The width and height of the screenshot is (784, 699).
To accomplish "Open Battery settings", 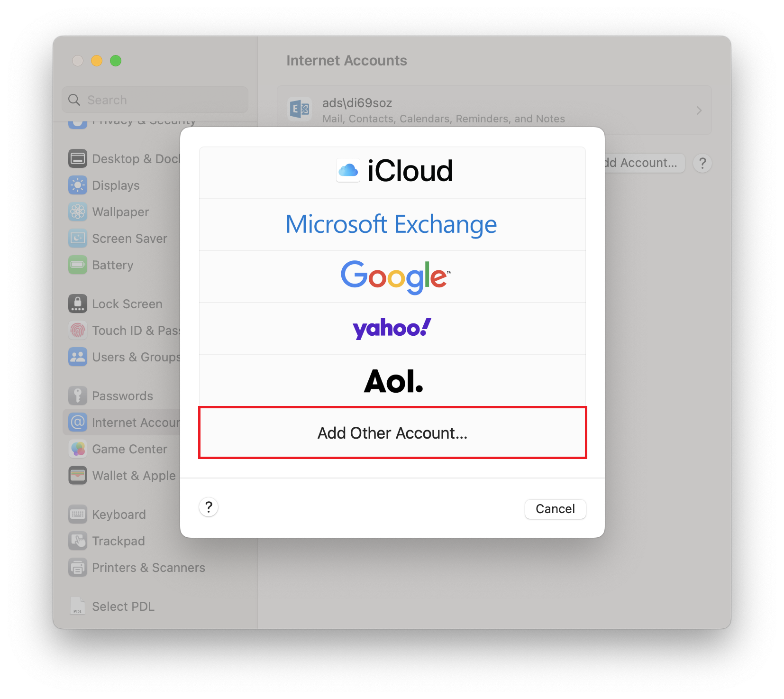I will pos(77,265).
